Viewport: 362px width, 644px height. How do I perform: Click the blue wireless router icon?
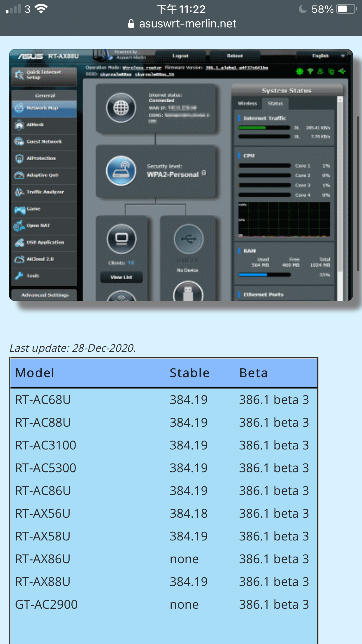pyautogui.click(x=121, y=171)
